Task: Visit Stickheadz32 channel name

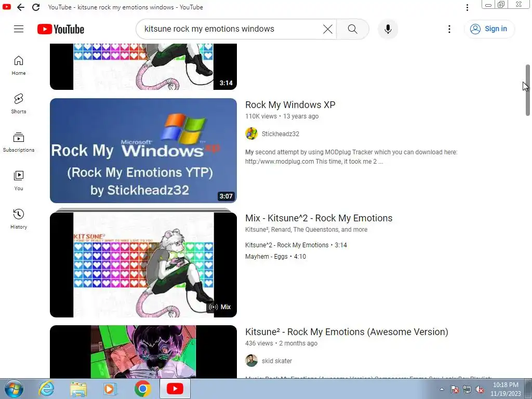Action: point(280,134)
